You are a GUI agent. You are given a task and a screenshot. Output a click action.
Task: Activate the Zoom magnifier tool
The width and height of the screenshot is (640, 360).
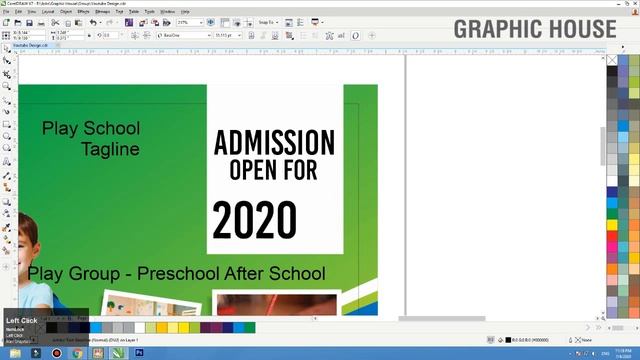tap(7, 86)
